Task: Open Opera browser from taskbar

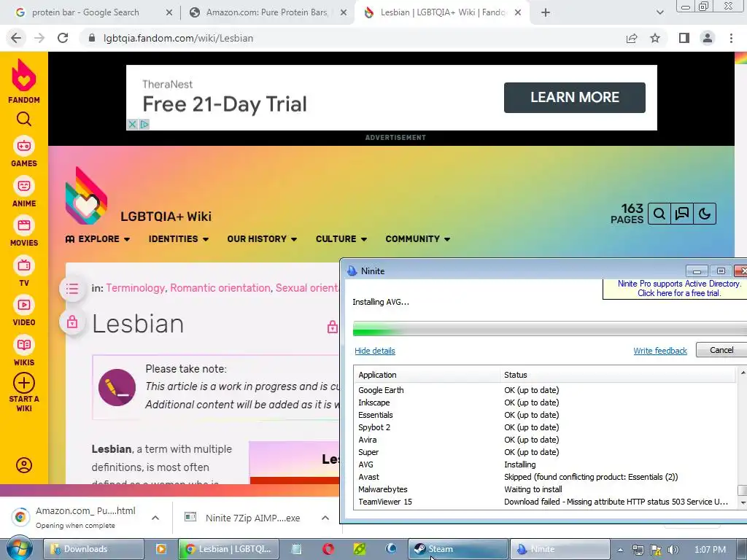Action: [328, 549]
